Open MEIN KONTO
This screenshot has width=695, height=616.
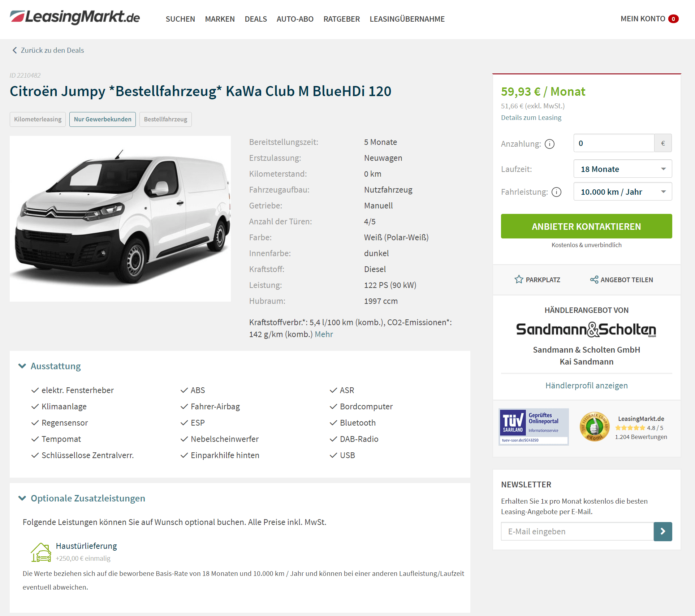pos(643,19)
